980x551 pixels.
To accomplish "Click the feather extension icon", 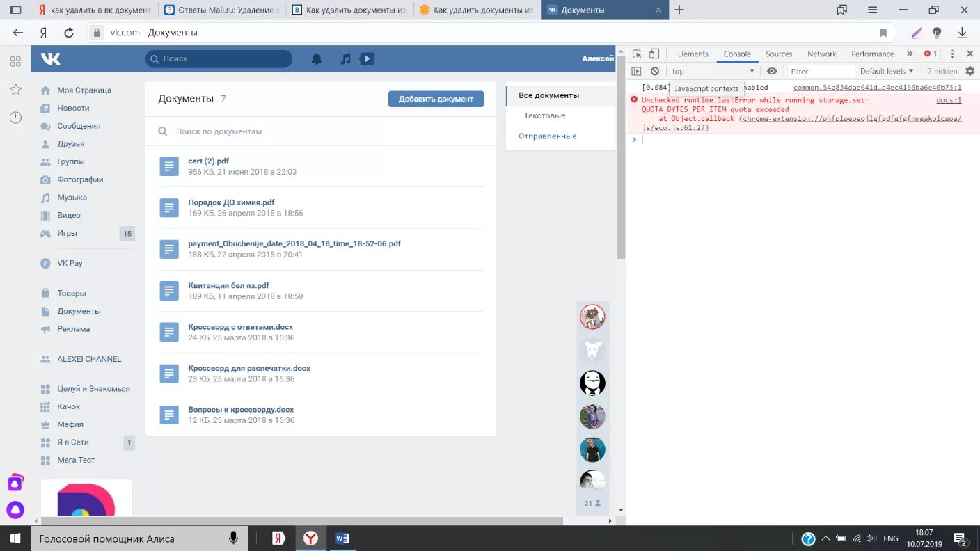I will [x=917, y=33].
